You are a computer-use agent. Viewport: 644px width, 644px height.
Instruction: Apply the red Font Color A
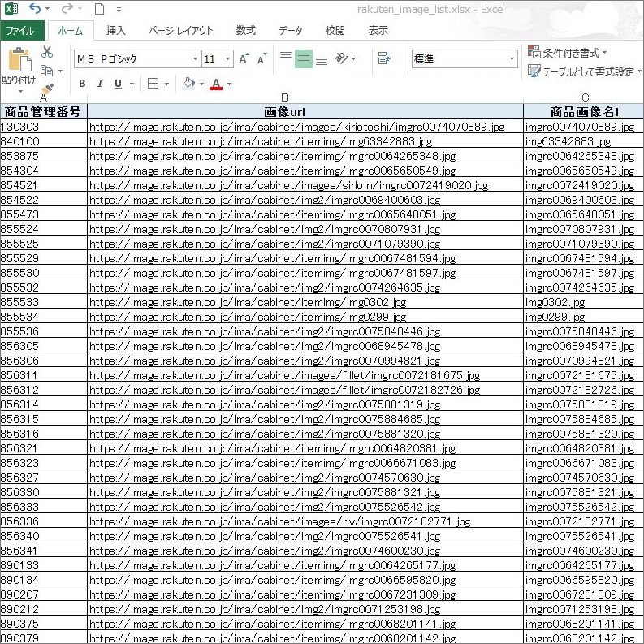coord(216,84)
